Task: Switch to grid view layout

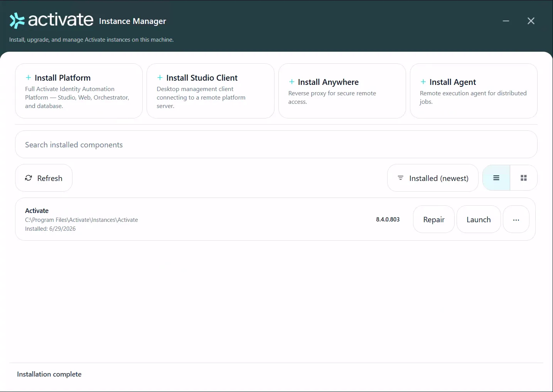Action: (x=524, y=178)
